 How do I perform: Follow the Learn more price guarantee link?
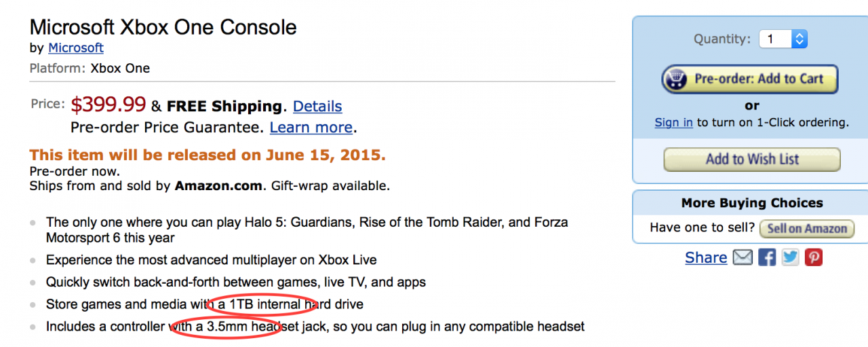click(x=311, y=127)
